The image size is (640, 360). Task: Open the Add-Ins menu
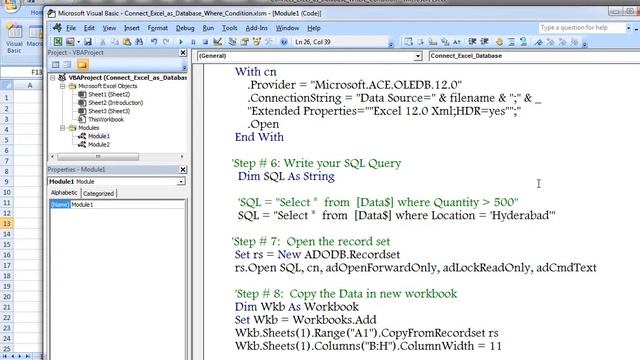pos(256,28)
